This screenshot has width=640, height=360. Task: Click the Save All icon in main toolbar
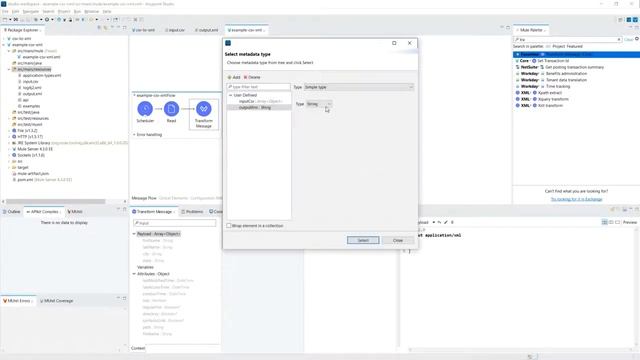click(x=29, y=19)
